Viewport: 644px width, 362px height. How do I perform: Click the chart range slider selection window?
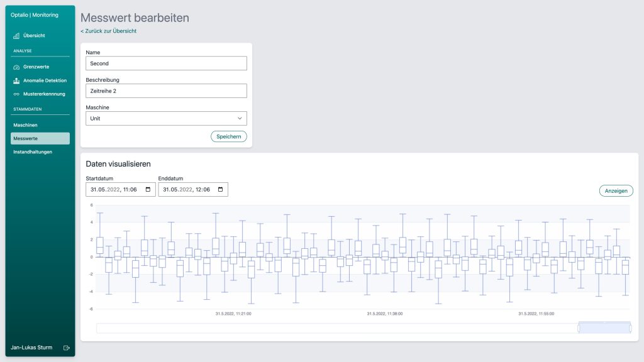(x=604, y=328)
